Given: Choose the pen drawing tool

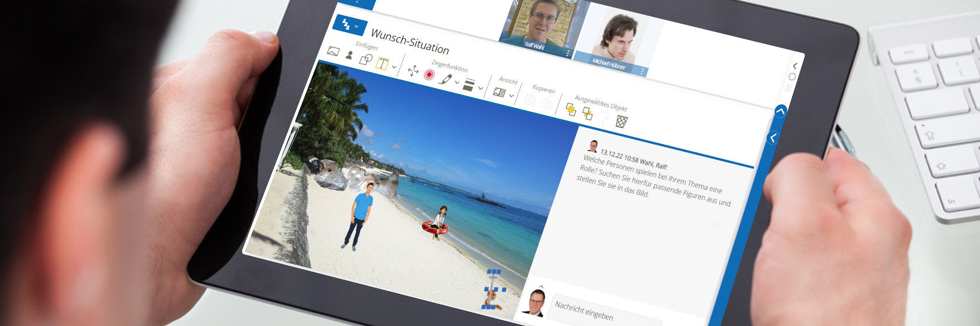Looking at the screenshot, I should point(445,79).
